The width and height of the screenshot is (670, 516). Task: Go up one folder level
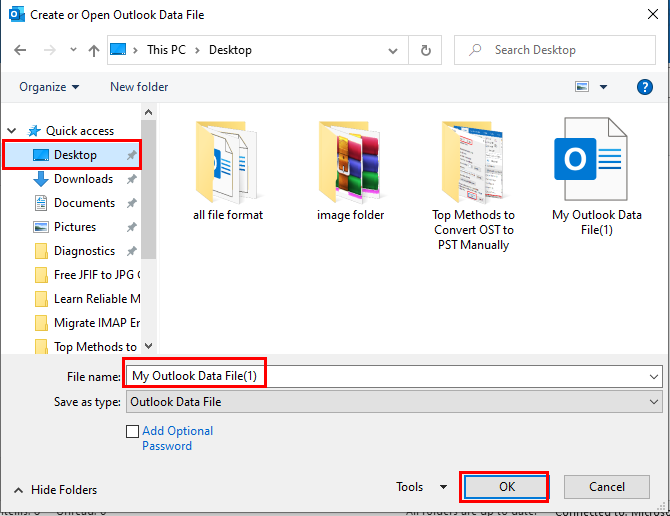point(94,50)
